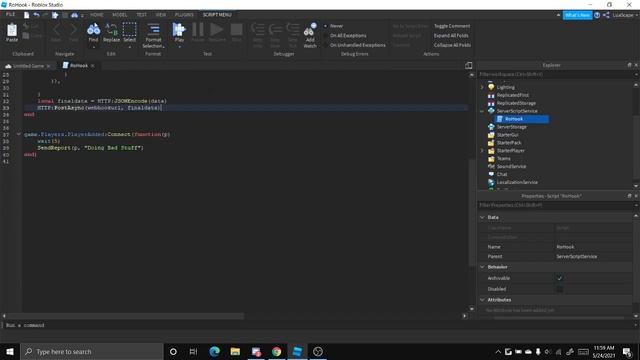Click the split editor view icon
Viewport: 640px width, 360px height.
tap(468, 65)
